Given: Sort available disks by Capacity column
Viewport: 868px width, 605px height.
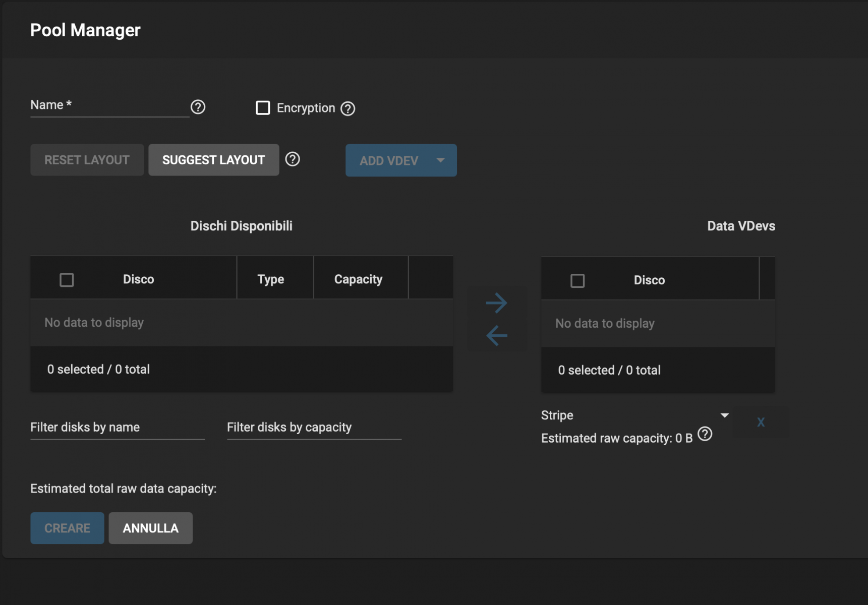Looking at the screenshot, I should (x=358, y=279).
